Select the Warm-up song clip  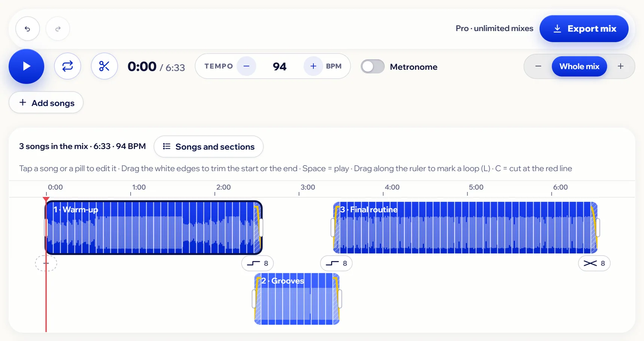(154, 228)
